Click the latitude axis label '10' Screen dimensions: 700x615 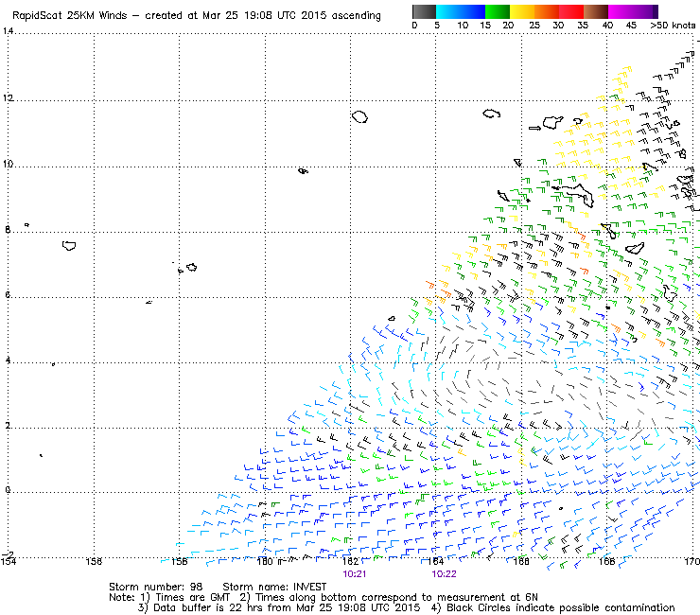tap(8, 164)
